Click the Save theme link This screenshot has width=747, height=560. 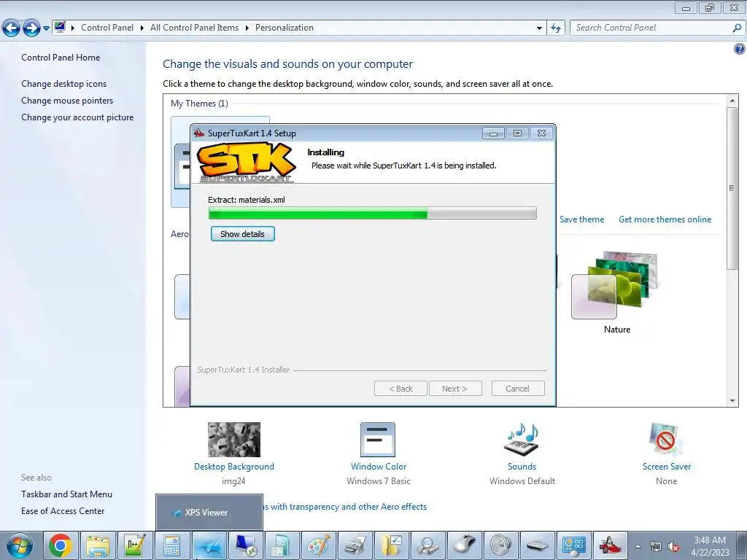pos(581,219)
